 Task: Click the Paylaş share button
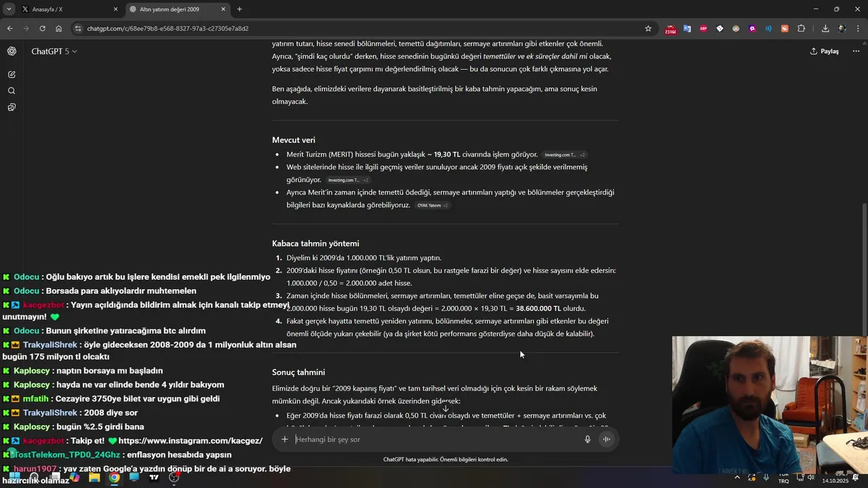point(825,52)
